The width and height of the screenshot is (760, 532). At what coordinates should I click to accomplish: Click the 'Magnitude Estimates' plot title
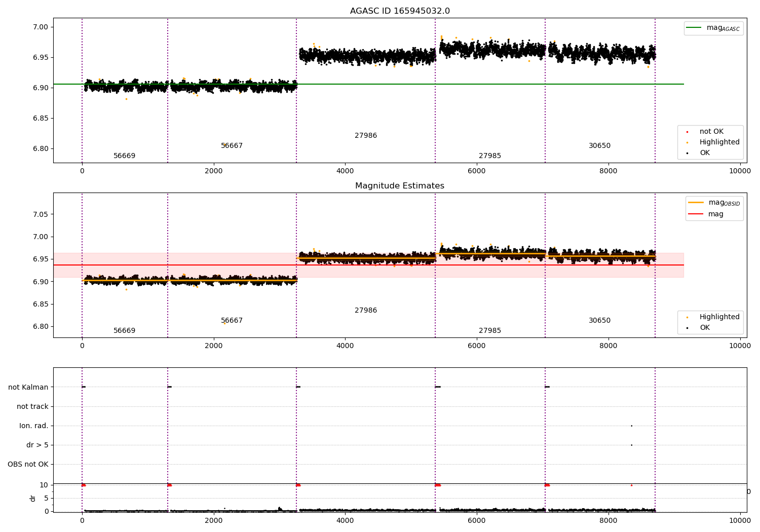[x=400, y=186]
